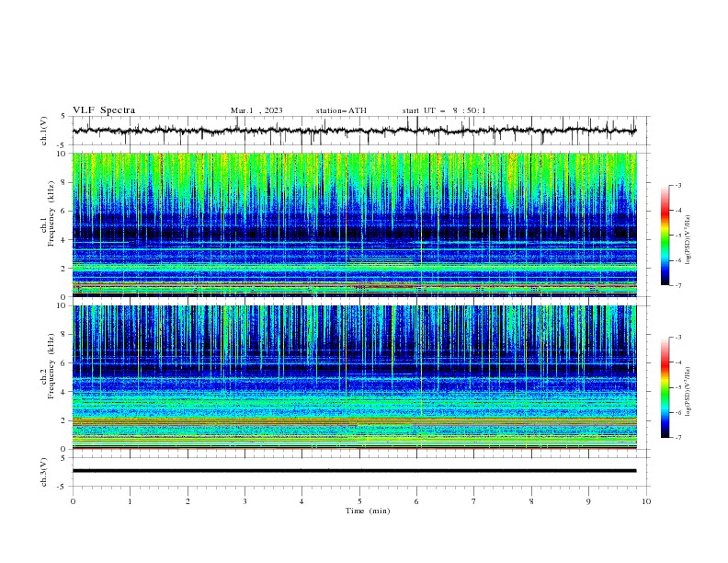Click ch.1 "Frequency (kHz)" axis label

click(51, 214)
